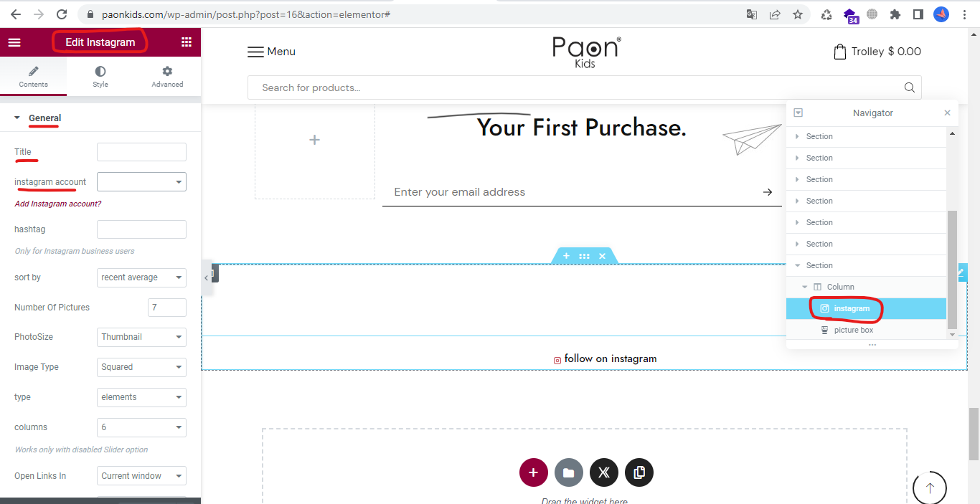980x504 pixels.
Task: Select instagram widget in Navigator
Action: [867, 308]
